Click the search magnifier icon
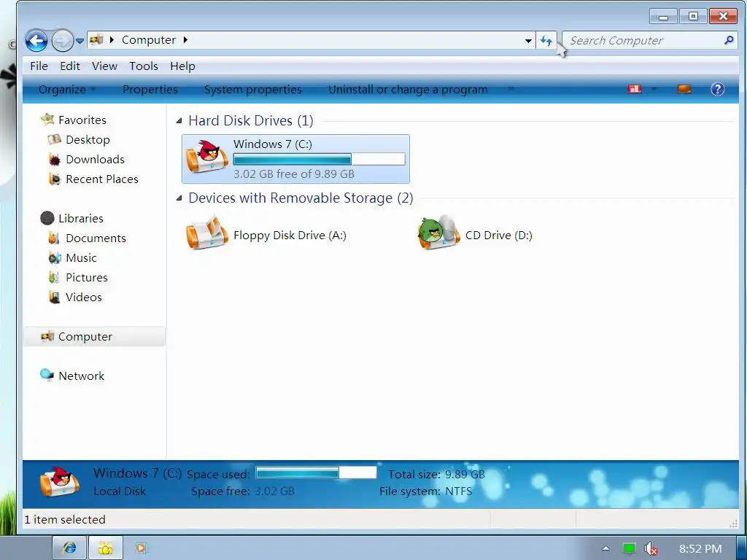 click(x=729, y=41)
